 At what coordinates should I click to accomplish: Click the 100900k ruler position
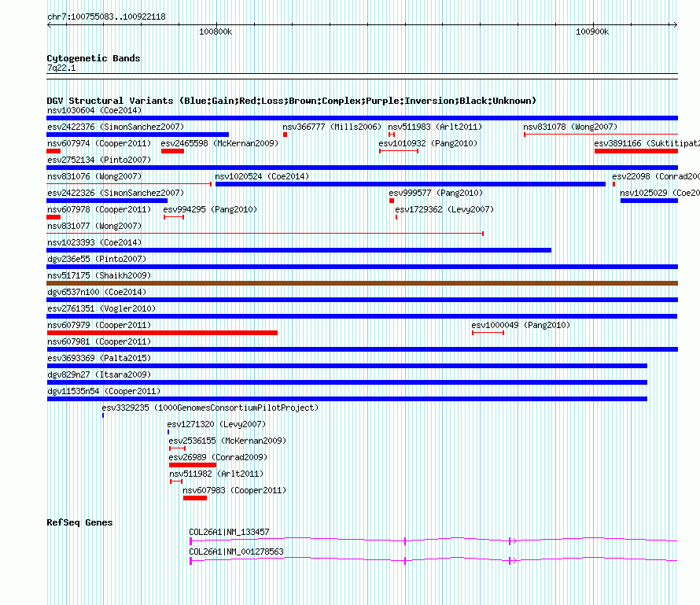tap(592, 31)
